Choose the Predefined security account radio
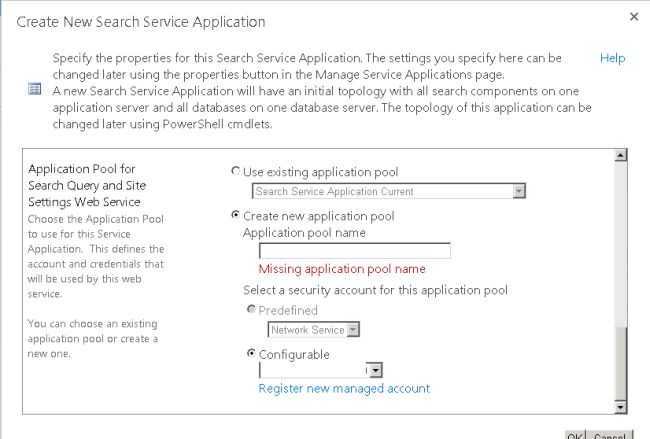650x439 pixels. tap(251, 311)
